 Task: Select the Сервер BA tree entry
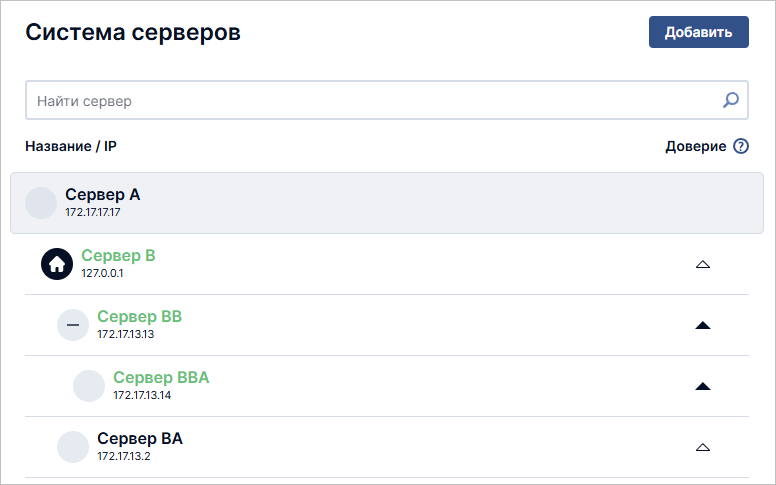tap(387, 447)
